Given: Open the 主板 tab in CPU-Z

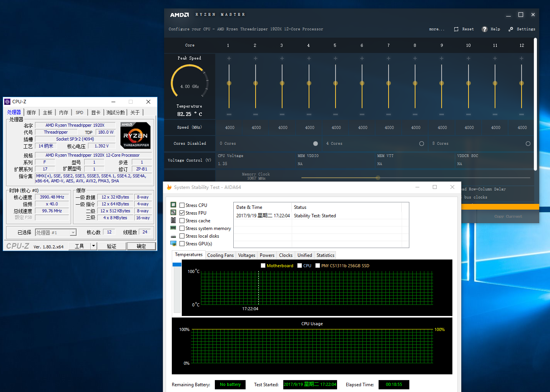Looking at the screenshot, I should [x=48, y=112].
